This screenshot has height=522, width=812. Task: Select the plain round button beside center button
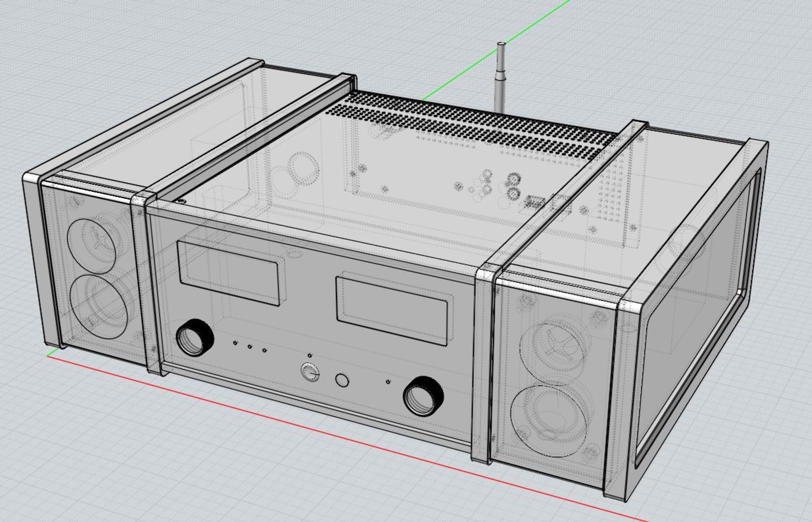(x=342, y=380)
